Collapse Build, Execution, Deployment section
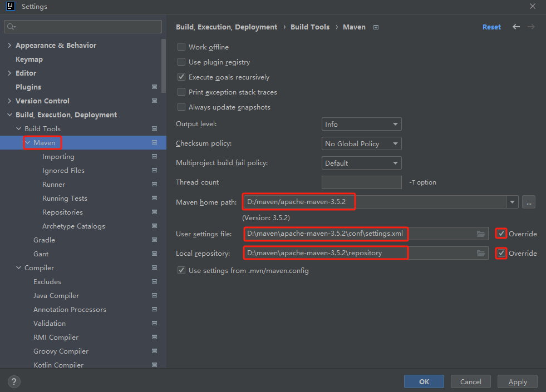 click(9, 115)
